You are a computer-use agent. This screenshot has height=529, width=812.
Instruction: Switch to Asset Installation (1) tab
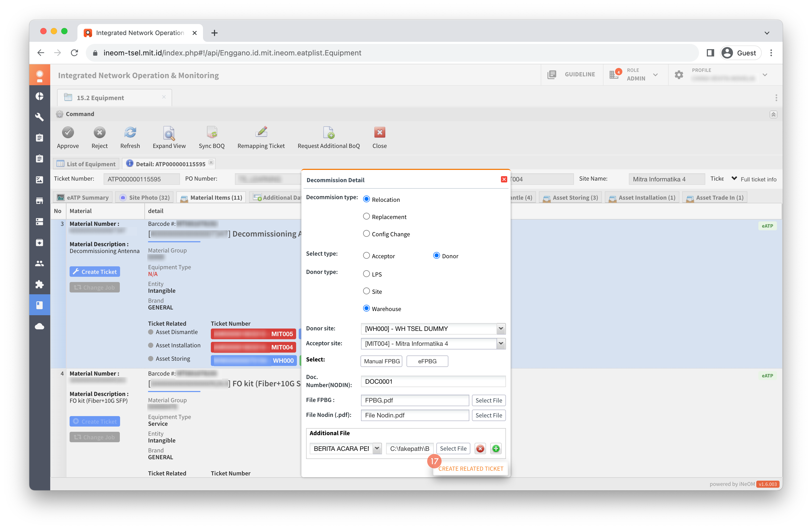coord(642,197)
